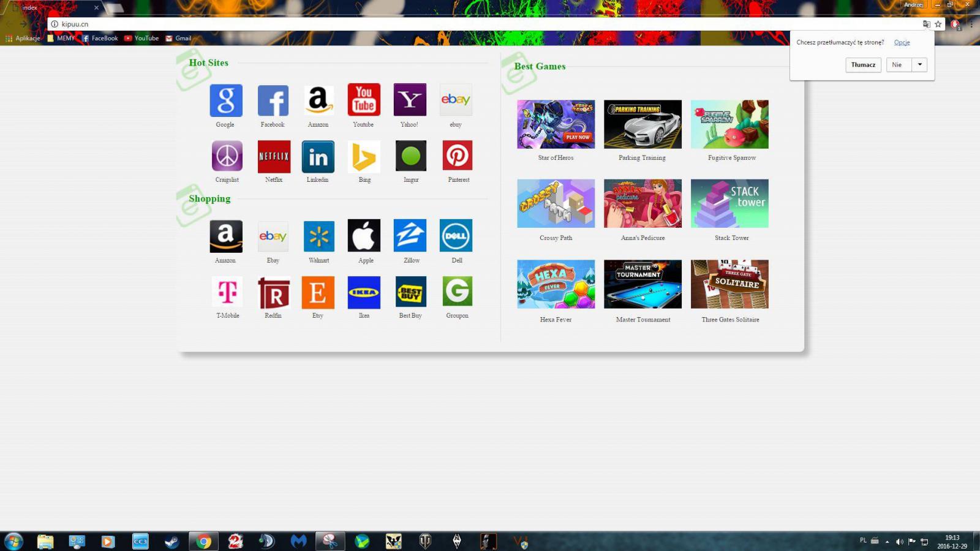This screenshot has width=980, height=551.
Task: Open the Google icon in Hot Sites
Action: pos(226,100)
